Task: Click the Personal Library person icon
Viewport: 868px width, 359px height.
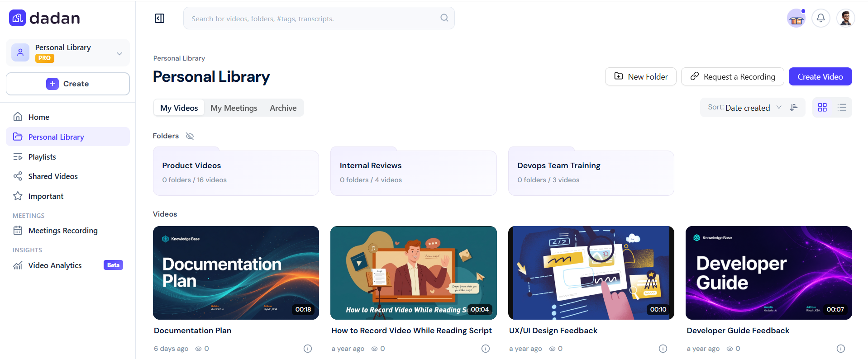Action: (x=20, y=52)
